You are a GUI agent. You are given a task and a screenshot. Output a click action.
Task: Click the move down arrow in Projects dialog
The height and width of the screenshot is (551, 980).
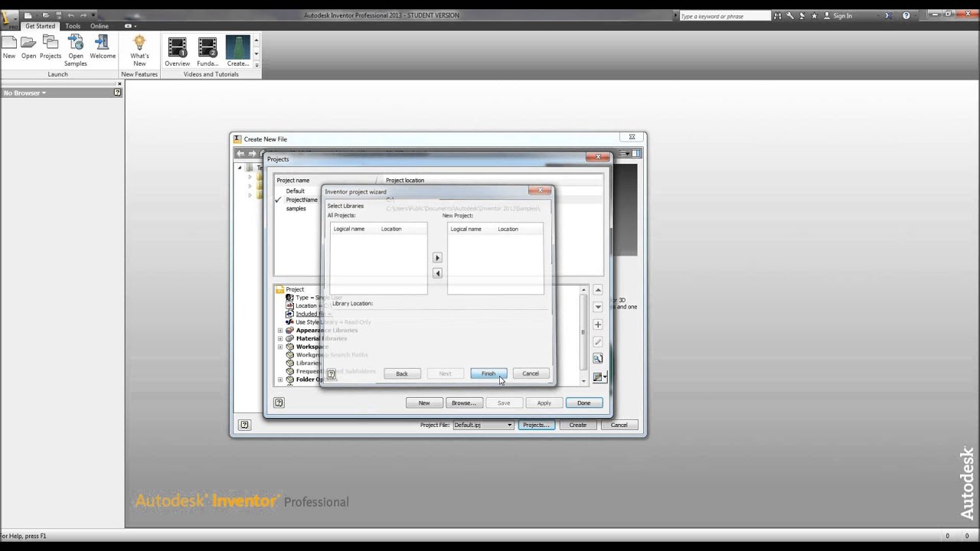pos(598,307)
